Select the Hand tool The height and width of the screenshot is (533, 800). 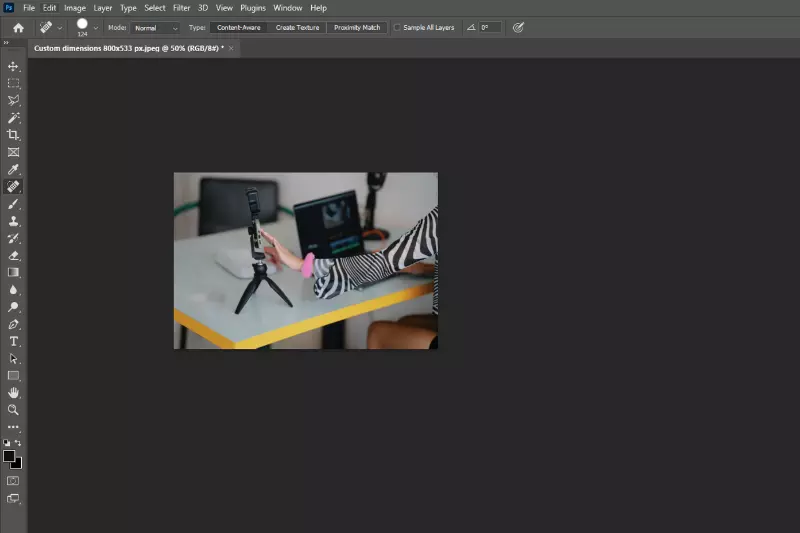(13, 393)
